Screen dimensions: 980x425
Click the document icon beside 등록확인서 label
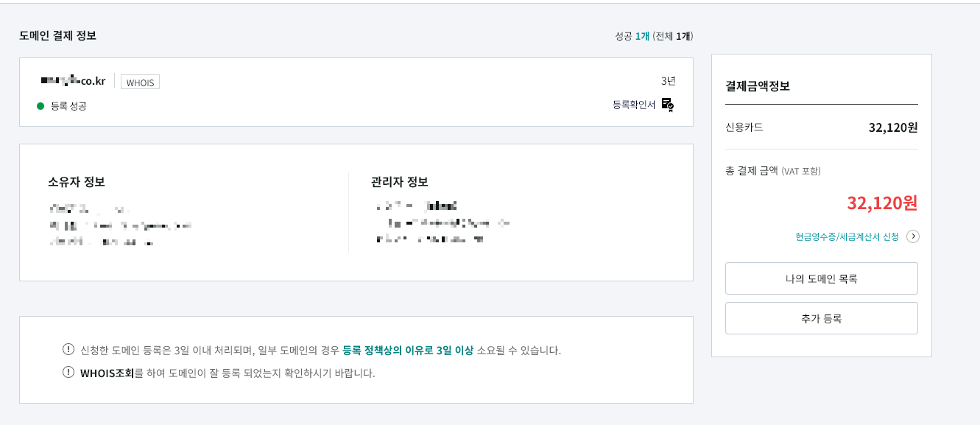[x=666, y=103]
